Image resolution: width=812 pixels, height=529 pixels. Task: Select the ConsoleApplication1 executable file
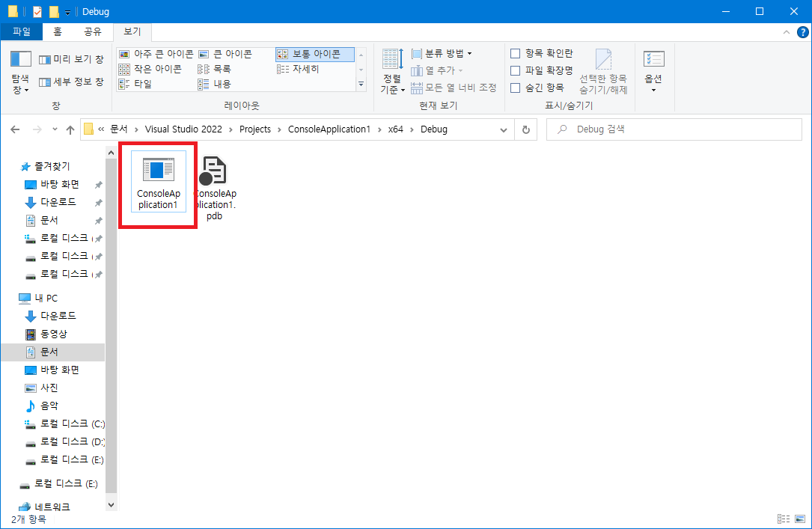point(159,182)
